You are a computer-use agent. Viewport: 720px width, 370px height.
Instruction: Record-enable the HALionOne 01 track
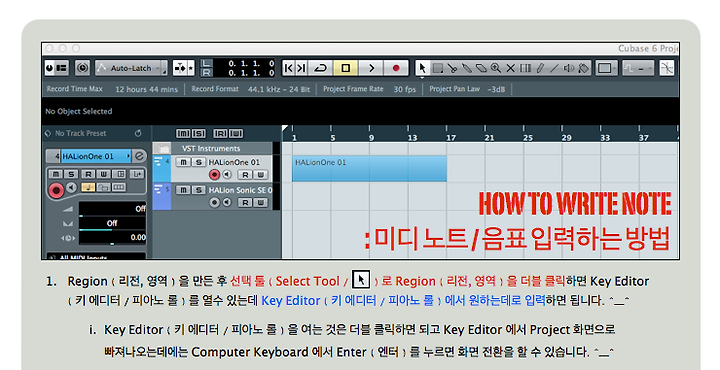214,174
